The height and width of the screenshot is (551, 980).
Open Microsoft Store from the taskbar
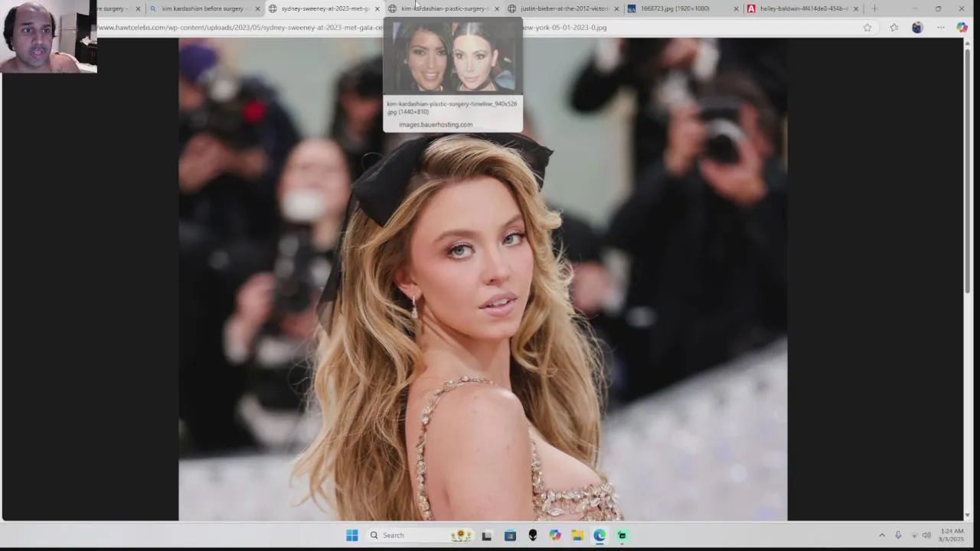510,535
